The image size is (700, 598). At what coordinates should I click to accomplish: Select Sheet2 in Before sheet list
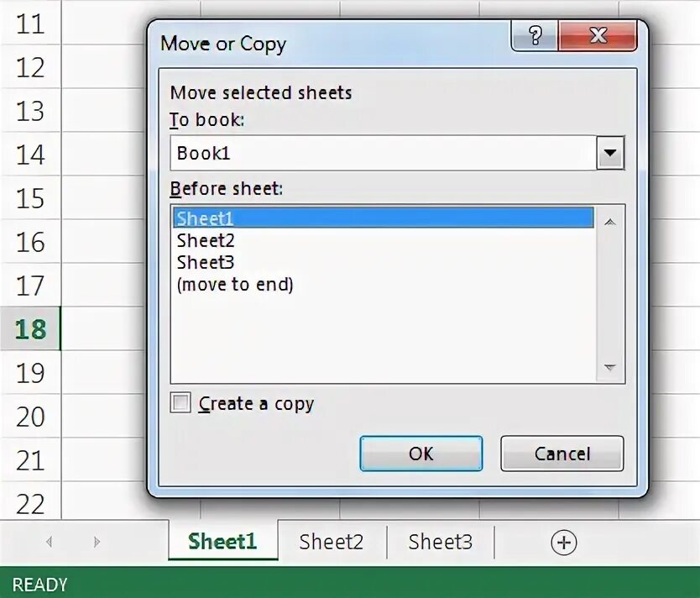[x=206, y=240]
